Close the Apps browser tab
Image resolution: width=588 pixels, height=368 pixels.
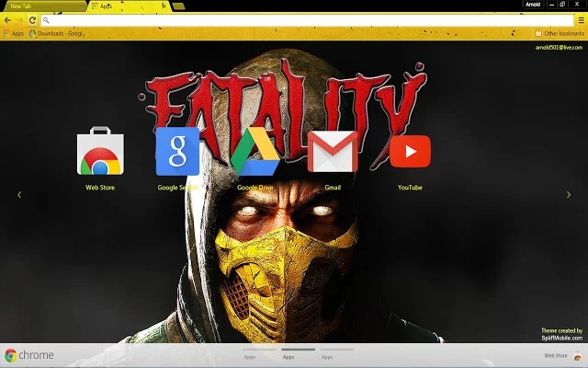click(x=164, y=6)
